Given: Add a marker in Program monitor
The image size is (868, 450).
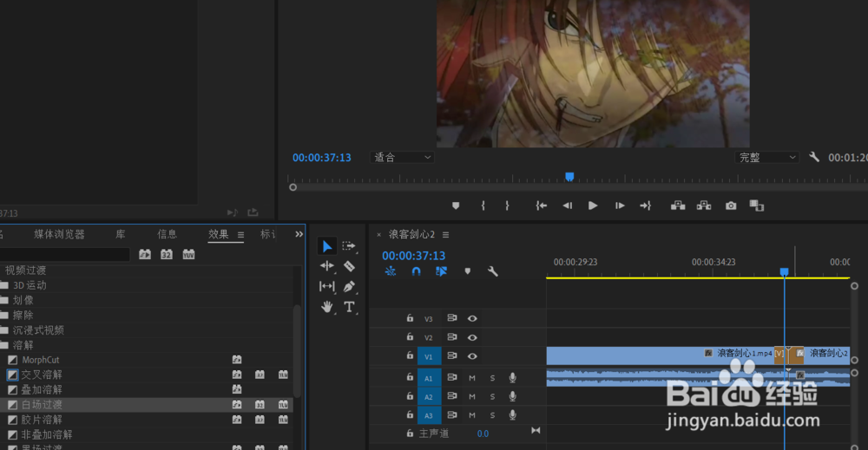Looking at the screenshot, I should [x=456, y=205].
